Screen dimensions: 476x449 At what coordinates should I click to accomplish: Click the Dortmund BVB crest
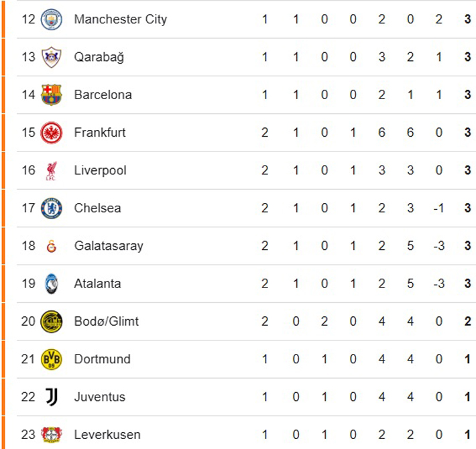tap(51, 359)
